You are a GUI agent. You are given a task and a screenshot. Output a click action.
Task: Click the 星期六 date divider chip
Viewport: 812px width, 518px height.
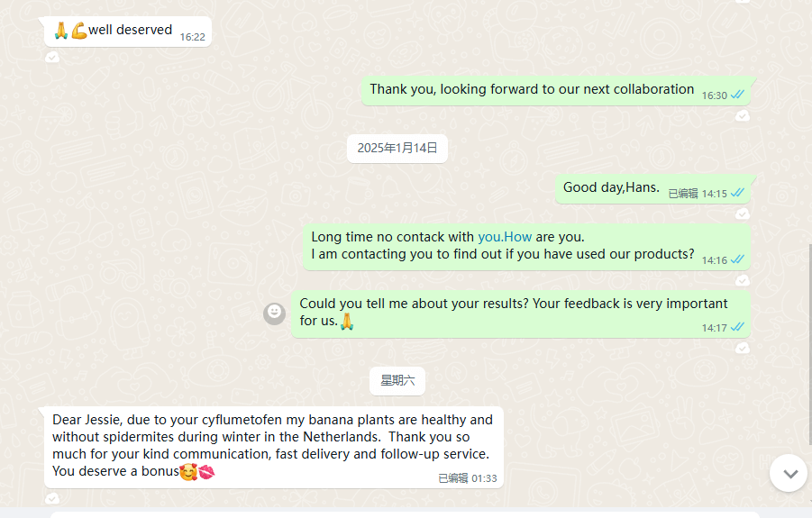(397, 381)
